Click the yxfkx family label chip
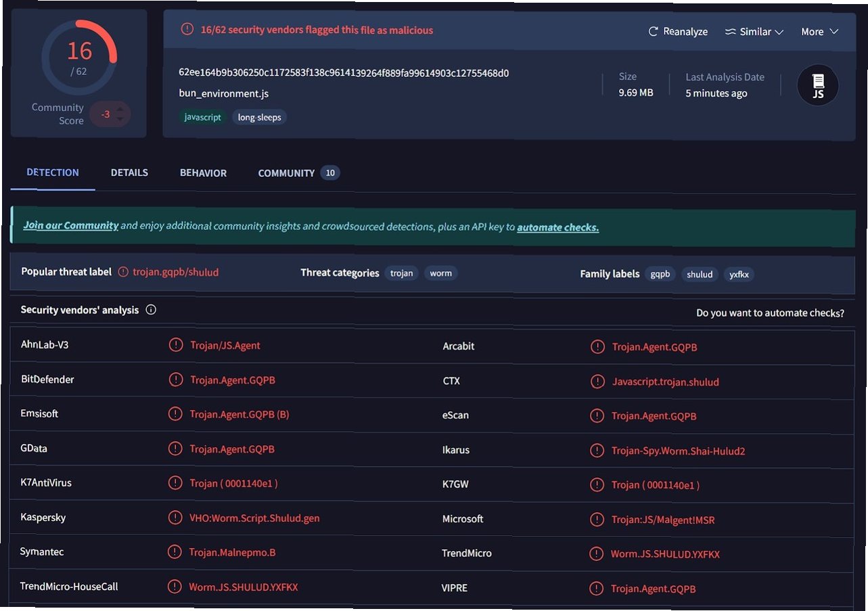The height and width of the screenshot is (611, 868). point(739,274)
